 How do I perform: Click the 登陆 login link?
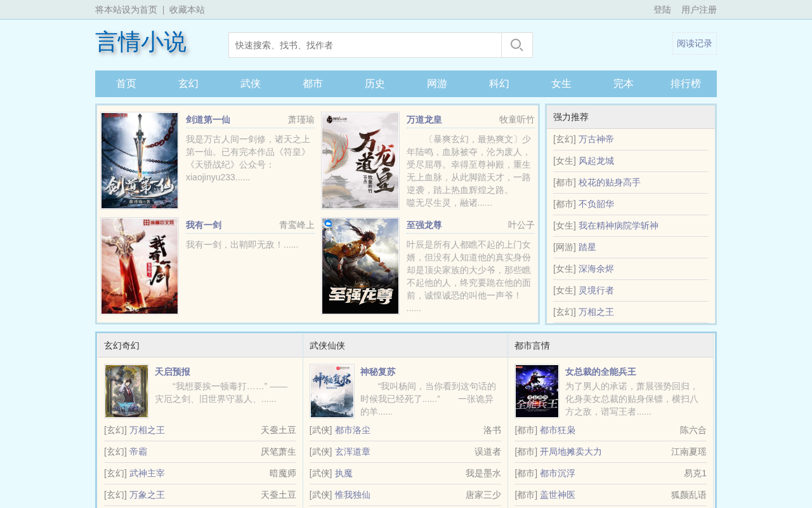pos(662,10)
